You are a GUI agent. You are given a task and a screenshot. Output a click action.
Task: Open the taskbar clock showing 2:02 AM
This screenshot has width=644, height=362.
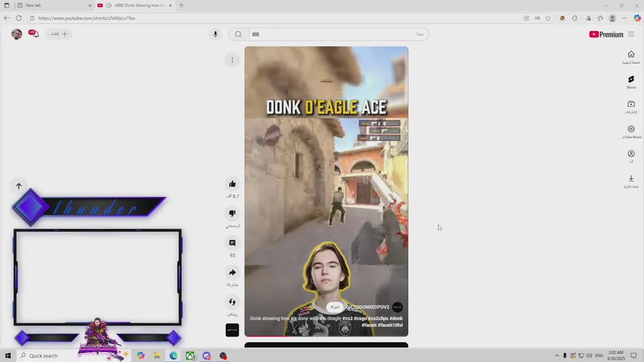[x=616, y=355]
